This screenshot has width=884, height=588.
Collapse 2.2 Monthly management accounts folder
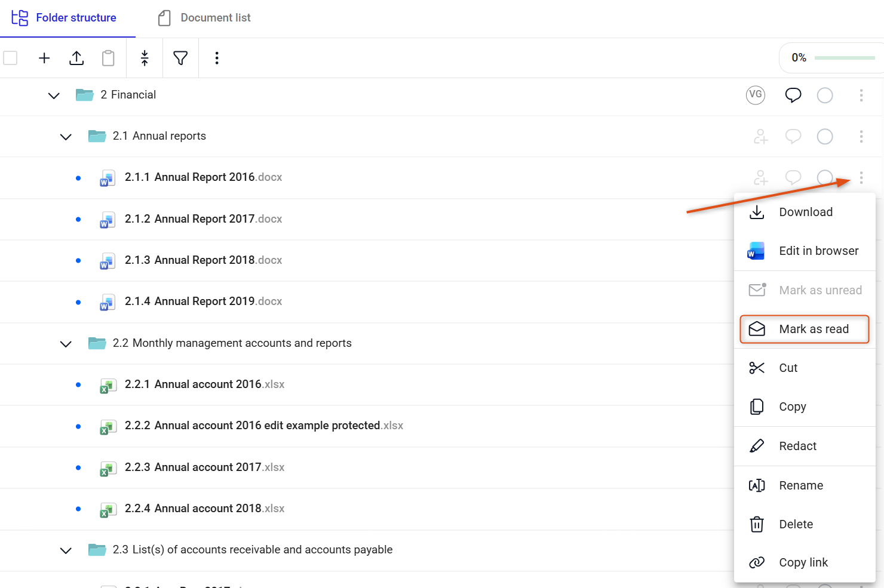pyautogui.click(x=66, y=344)
